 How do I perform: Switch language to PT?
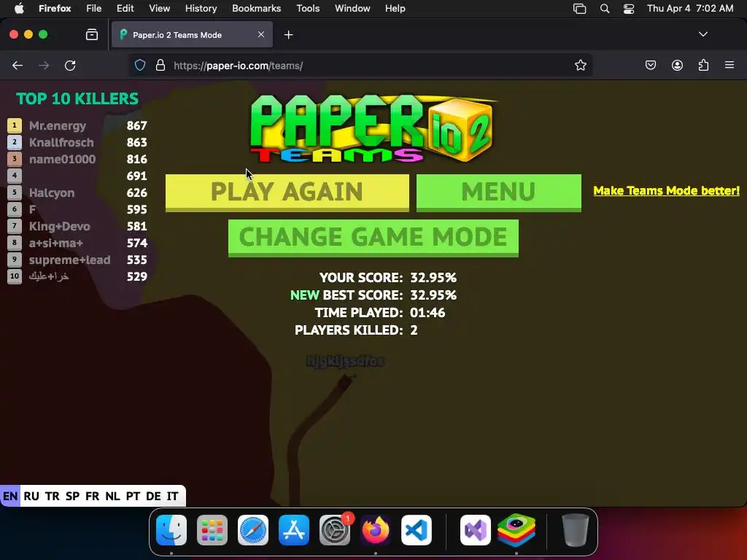[133, 496]
